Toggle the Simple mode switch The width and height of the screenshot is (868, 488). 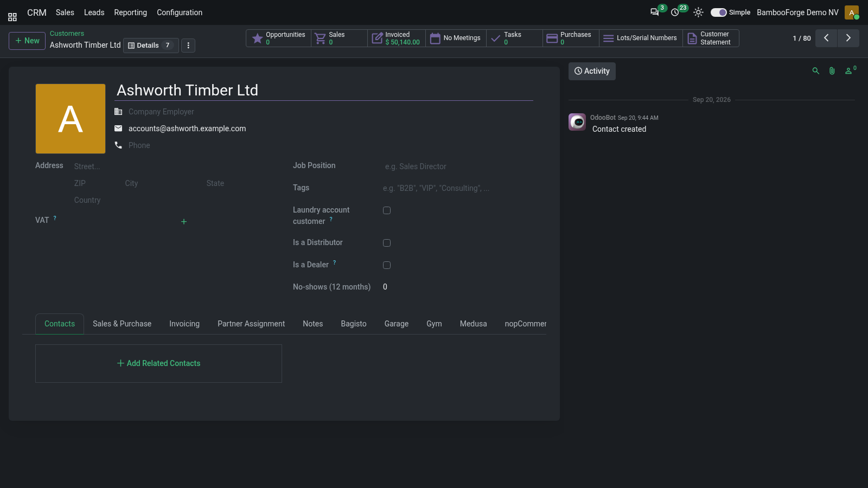pos(718,12)
